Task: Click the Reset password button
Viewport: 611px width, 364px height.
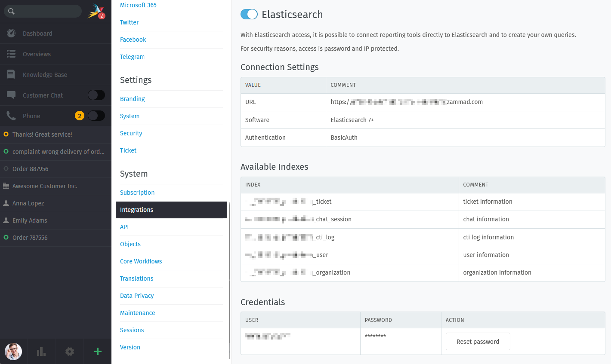Action: (x=478, y=342)
